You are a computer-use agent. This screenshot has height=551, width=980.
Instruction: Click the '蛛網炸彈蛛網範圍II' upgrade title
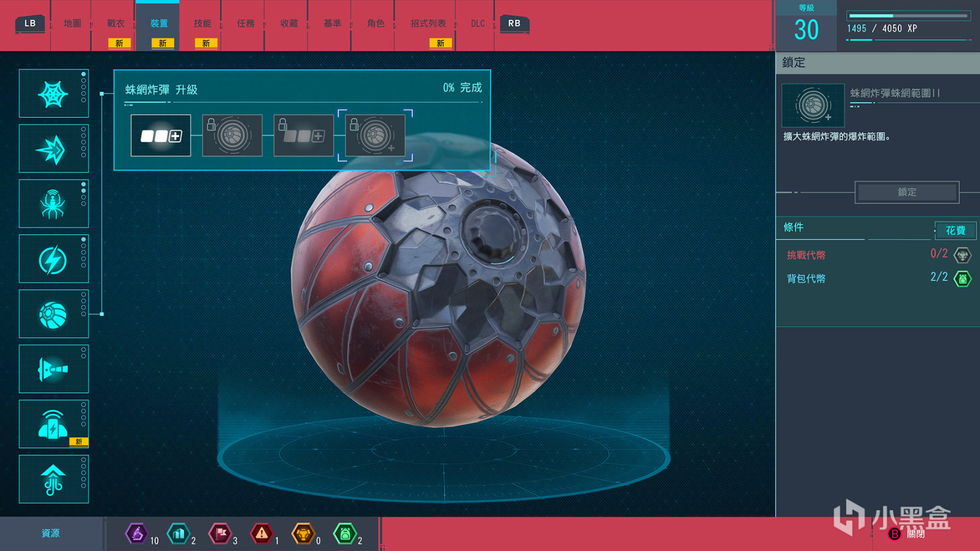(x=895, y=93)
